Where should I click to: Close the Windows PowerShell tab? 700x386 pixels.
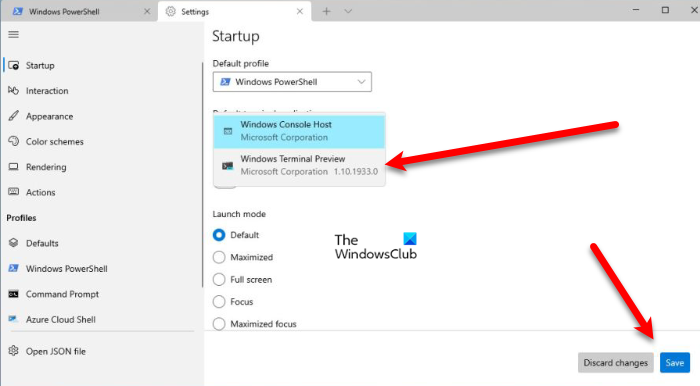[x=147, y=12]
